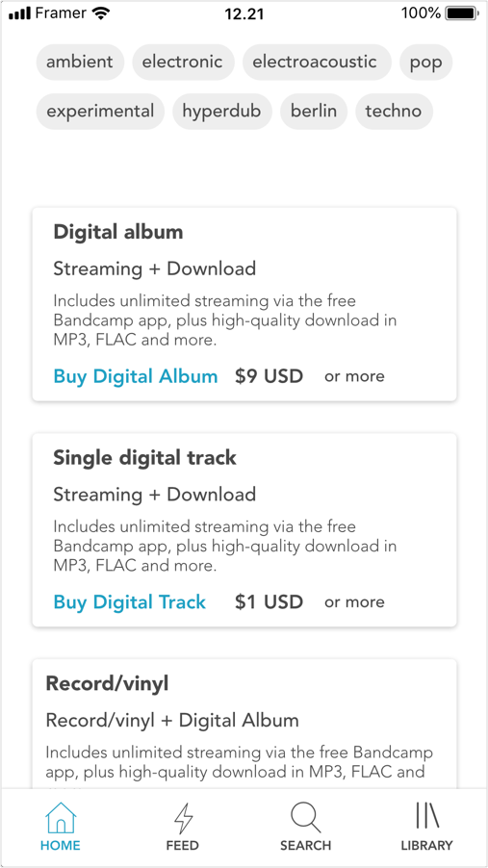The image size is (488, 868).
Task: Select the ambient tag
Action: click(x=80, y=62)
